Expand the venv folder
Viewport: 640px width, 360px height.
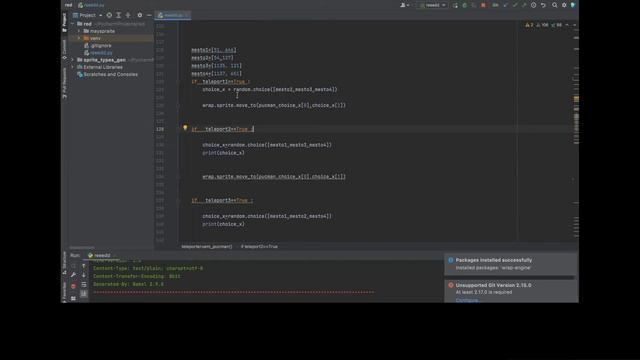[79, 38]
